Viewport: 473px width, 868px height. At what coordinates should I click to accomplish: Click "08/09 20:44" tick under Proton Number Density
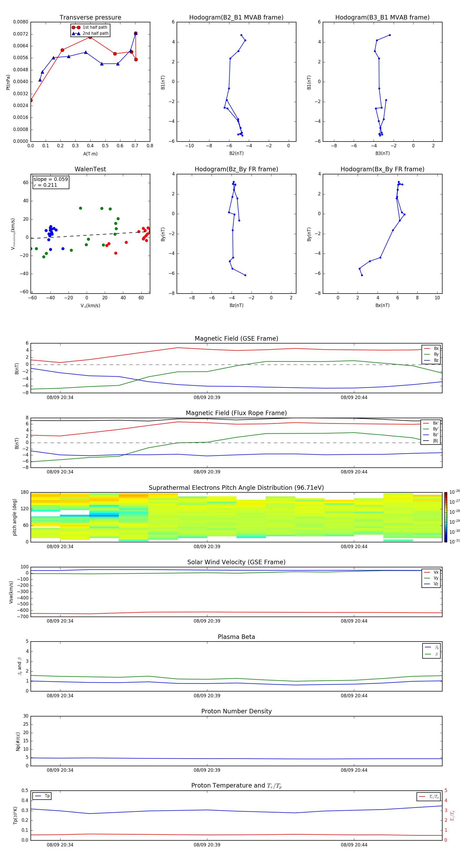click(x=354, y=770)
